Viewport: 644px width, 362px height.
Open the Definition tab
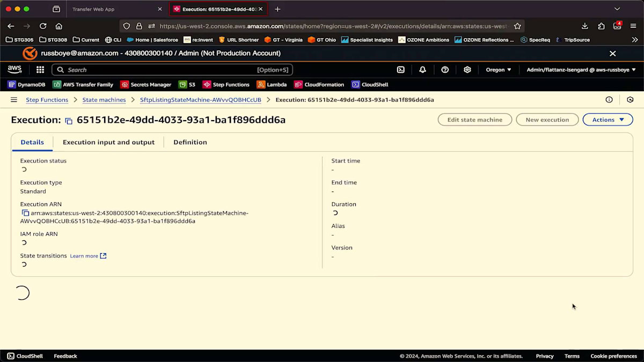190,142
